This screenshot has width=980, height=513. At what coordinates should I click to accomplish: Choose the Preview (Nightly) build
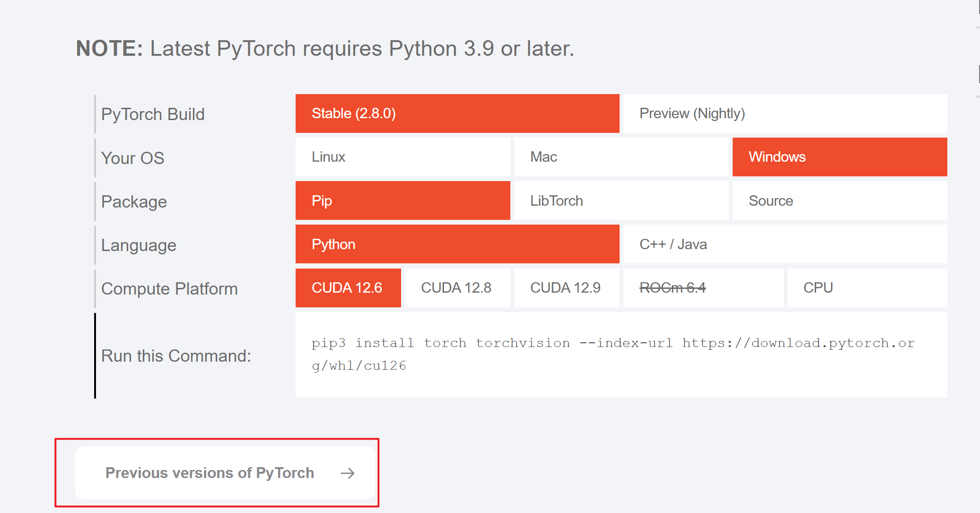tap(785, 113)
